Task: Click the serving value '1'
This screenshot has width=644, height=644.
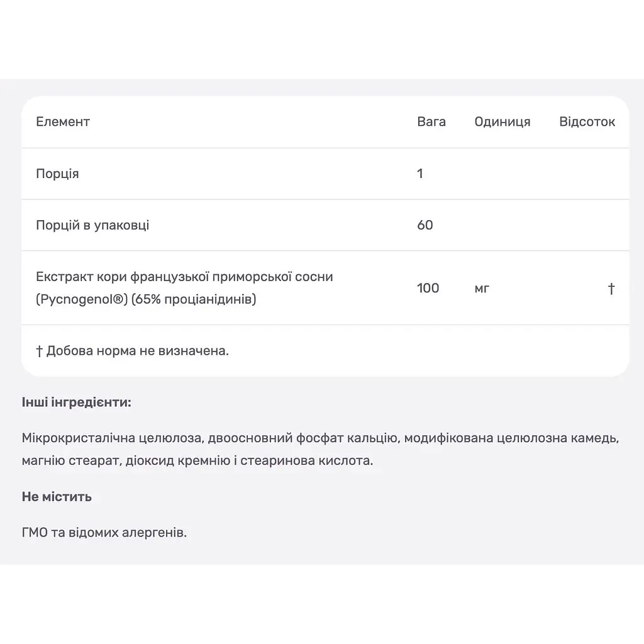Action: click(x=419, y=174)
